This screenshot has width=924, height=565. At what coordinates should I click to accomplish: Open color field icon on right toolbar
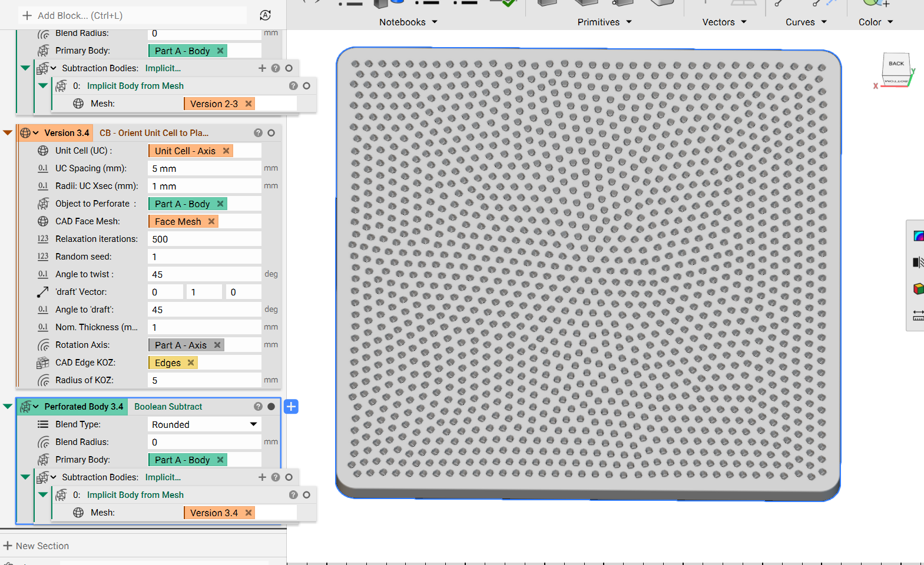(919, 236)
